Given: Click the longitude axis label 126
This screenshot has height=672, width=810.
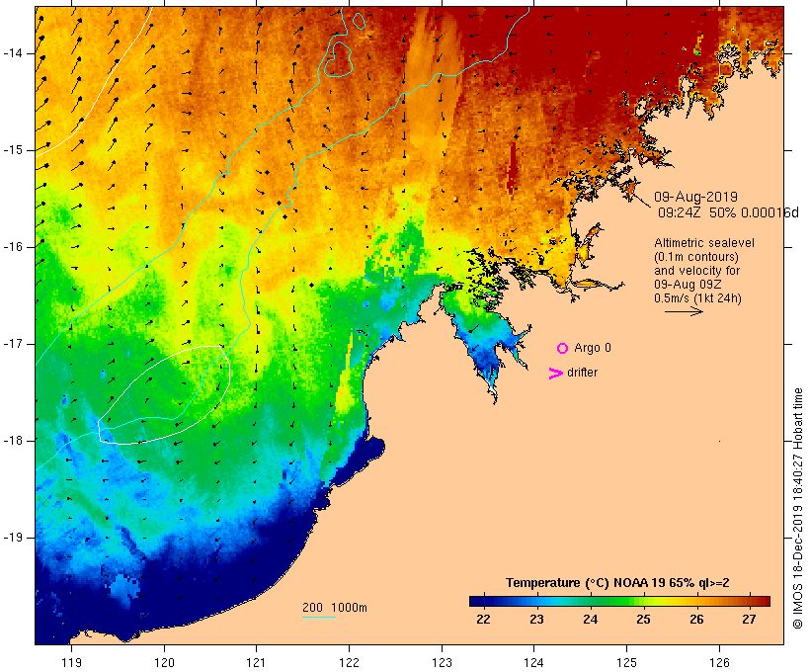Looking at the screenshot, I should tap(719, 663).
